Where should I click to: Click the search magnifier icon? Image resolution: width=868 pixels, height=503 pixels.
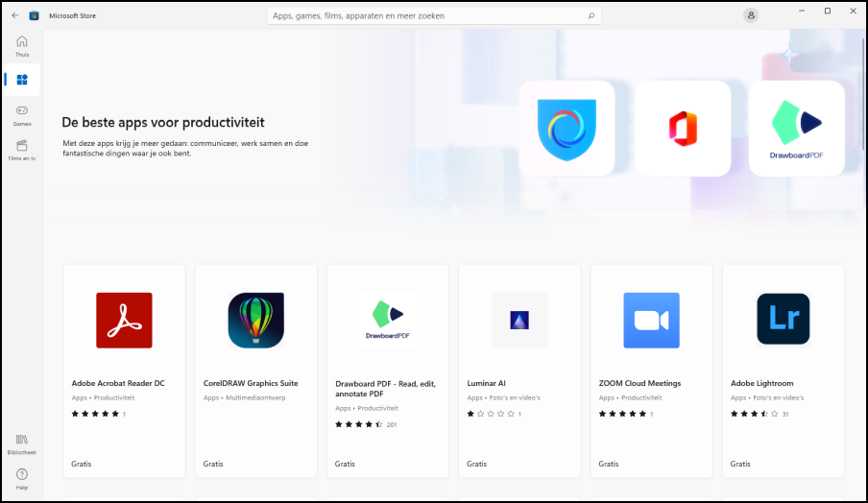click(591, 15)
